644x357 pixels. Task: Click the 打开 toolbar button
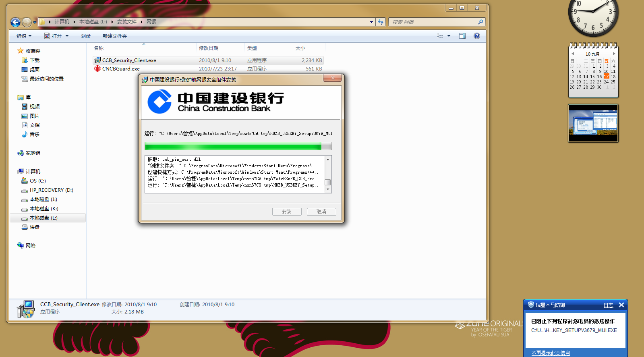54,36
